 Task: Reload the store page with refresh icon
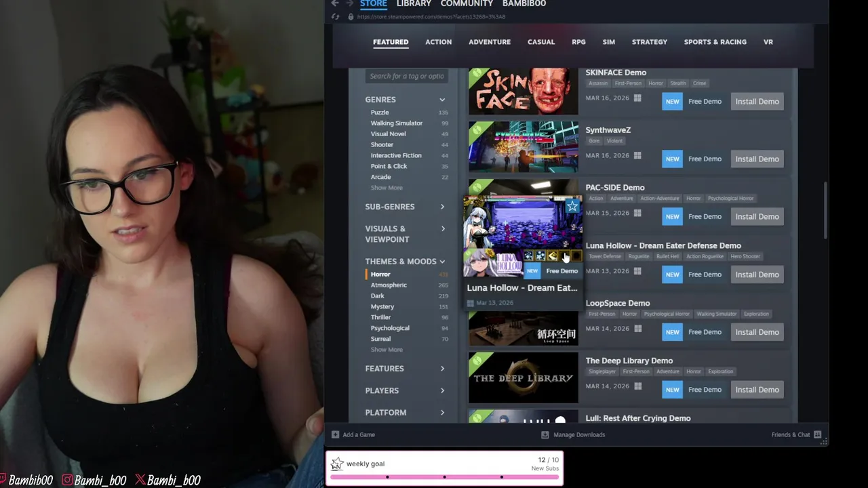tap(336, 16)
